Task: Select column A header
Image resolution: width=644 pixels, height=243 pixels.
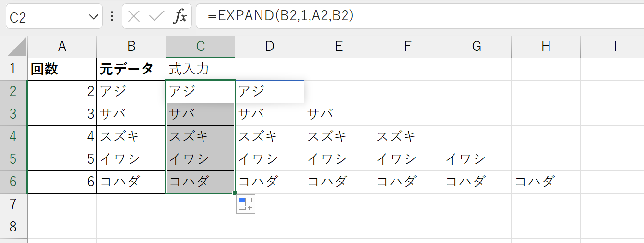Action: pyautogui.click(x=62, y=46)
